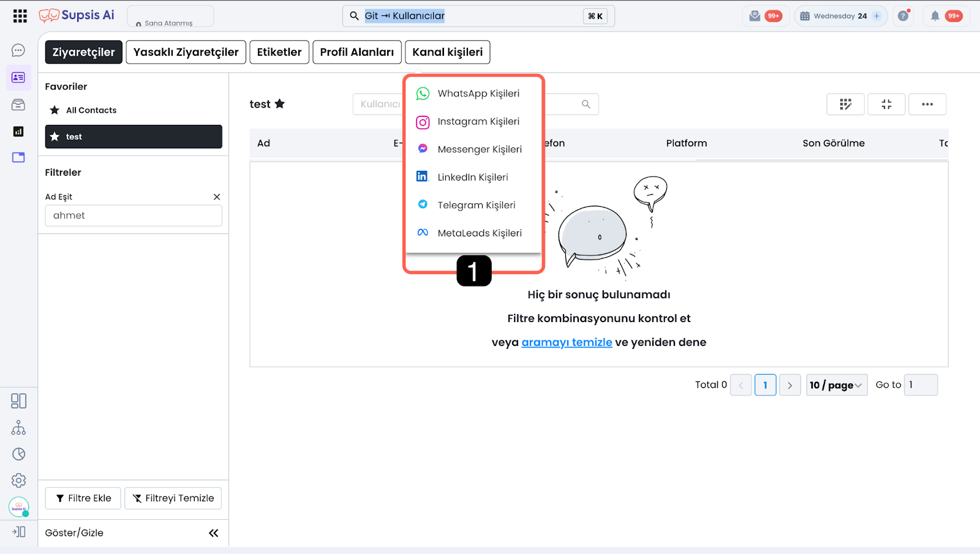
Task: Click the column edit grid icon
Action: pos(845,104)
